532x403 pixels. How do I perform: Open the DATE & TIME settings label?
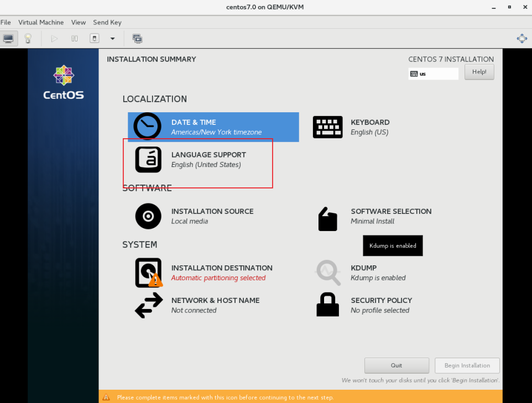pyautogui.click(x=194, y=123)
